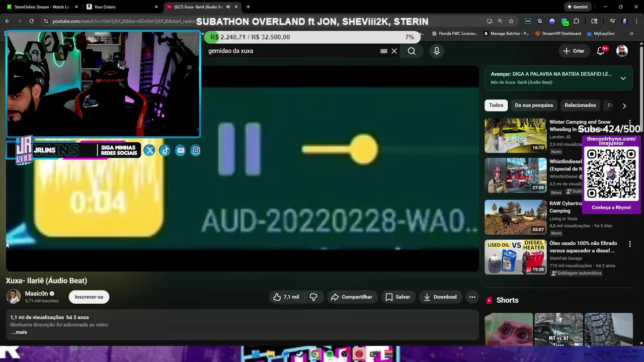Open WhistlinDiesel fire truck video thumbnail

click(515, 175)
